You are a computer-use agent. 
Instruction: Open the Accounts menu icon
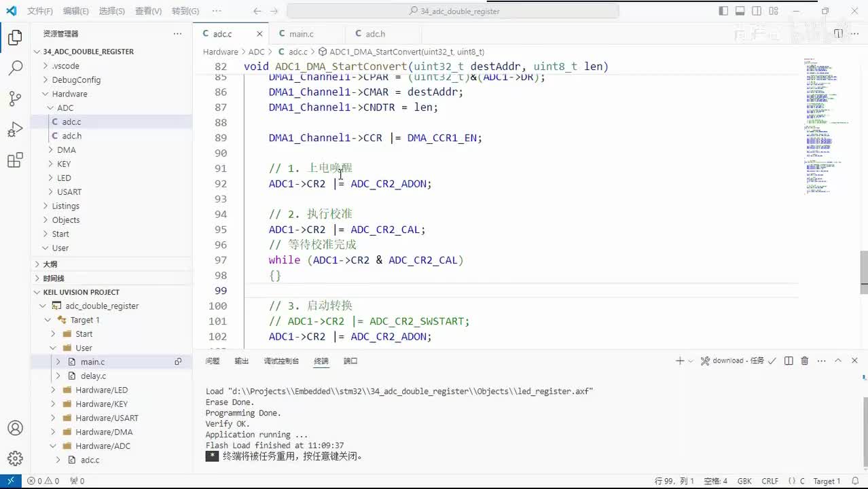(x=15, y=429)
